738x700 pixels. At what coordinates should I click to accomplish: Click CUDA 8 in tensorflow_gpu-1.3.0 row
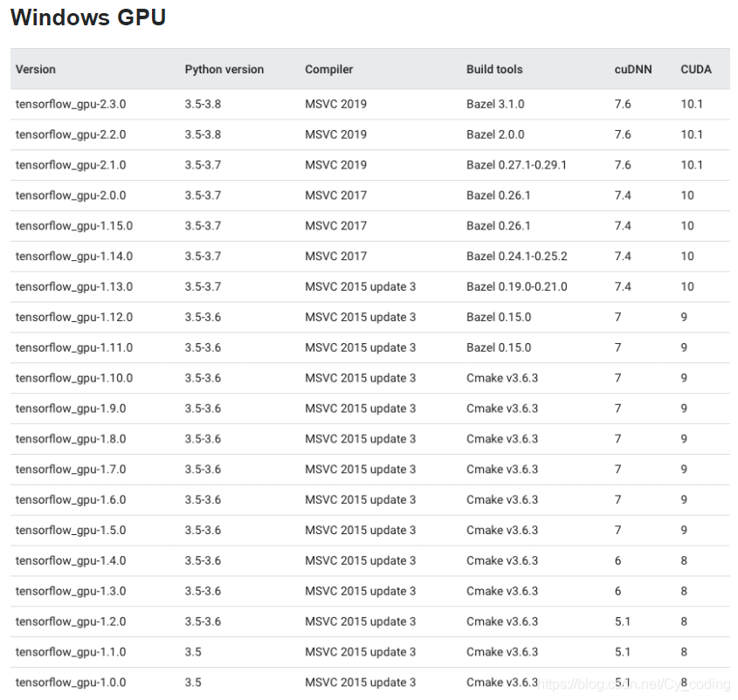(684, 591)
